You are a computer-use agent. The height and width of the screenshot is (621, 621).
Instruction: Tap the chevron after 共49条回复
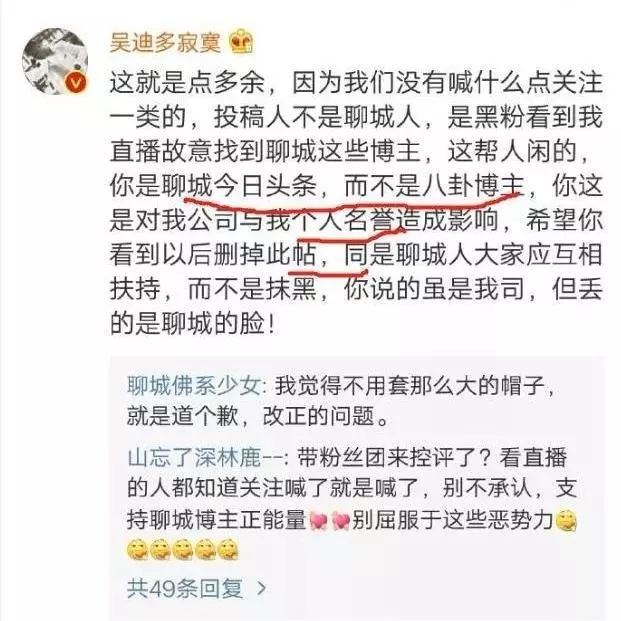pyautogui.click(x=261, y=589)
